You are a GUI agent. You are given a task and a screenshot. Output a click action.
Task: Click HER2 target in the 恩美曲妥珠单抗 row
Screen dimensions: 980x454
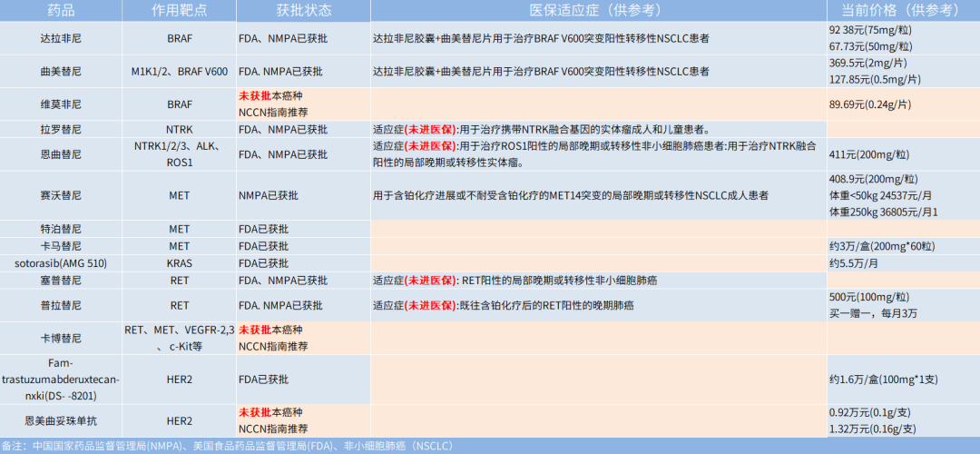pos(180,420)
